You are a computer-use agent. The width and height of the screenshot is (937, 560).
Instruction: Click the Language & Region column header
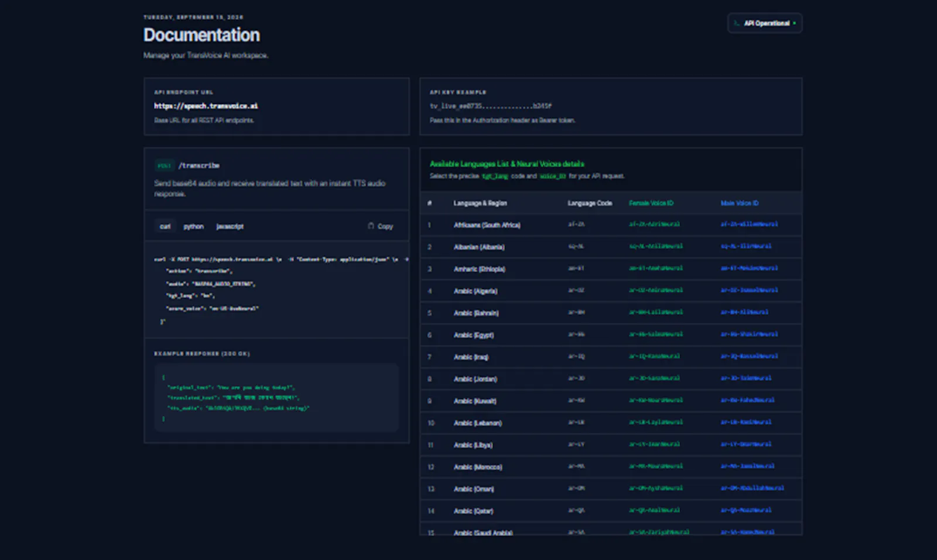pyautogui.click(x=480, y=203)
